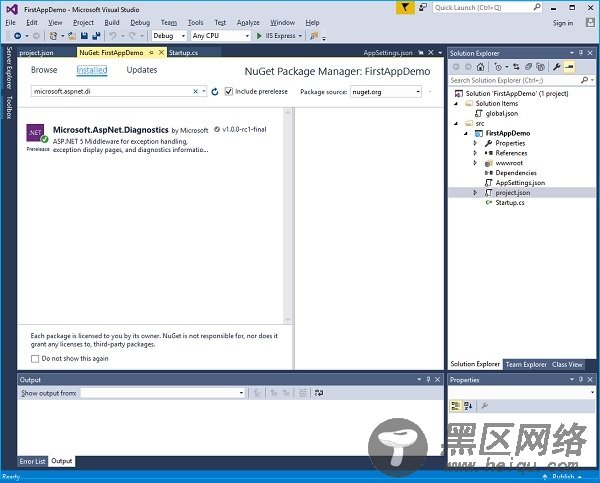Screen dimensions: 600x483
Task: Click the feedback icon beside Quick Launch
Action: pyautogui.click(x=423, y=7)
